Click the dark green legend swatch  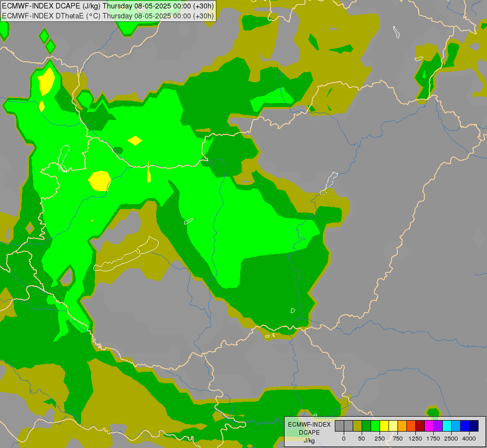click(x=367, y=426)
